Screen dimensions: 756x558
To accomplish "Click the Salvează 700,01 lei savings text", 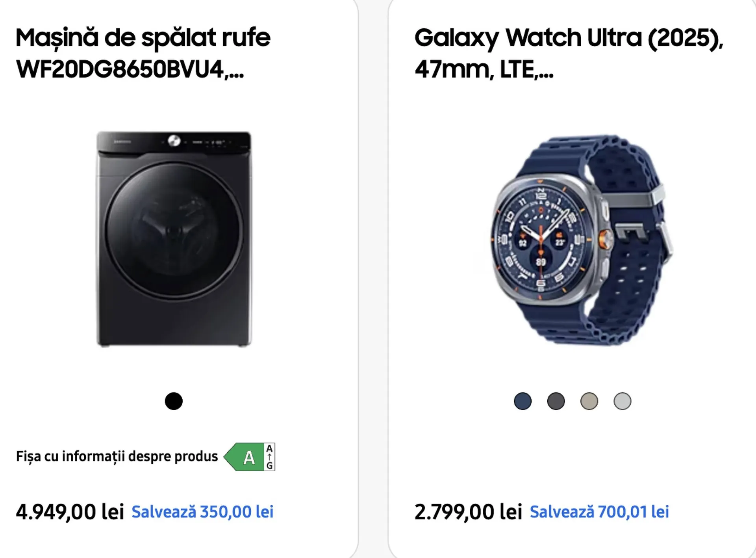I will click(x=599, y=512).
